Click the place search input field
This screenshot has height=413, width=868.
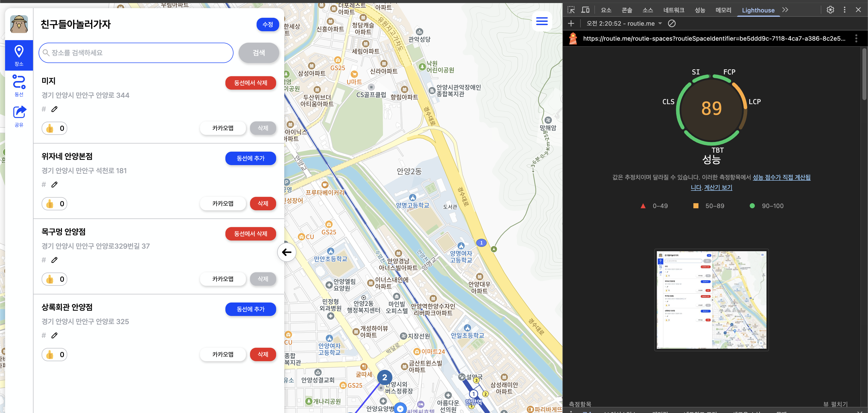(136, 53)
